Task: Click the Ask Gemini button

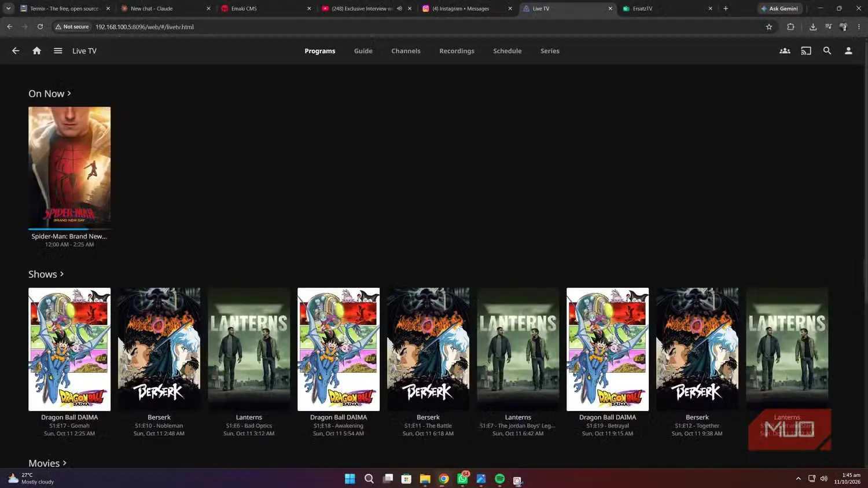Action: click(779, 9)
